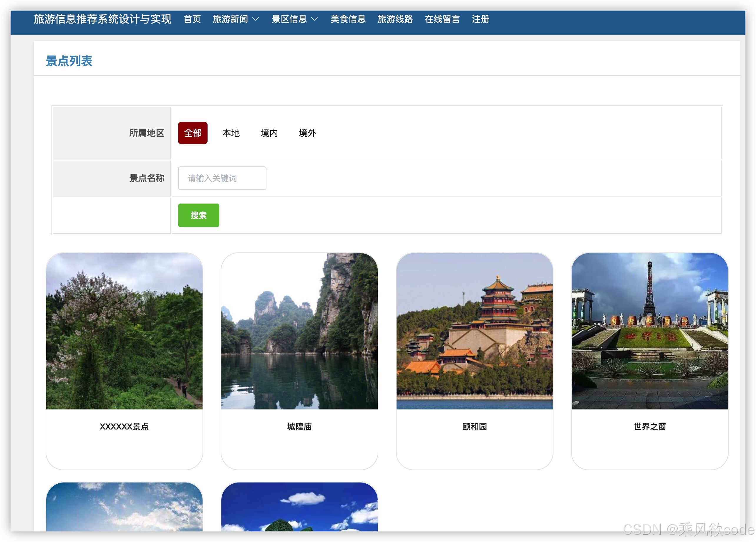Select the 本地 region filter
Viewport: 756px width, 542px height.
click(231, 133)
